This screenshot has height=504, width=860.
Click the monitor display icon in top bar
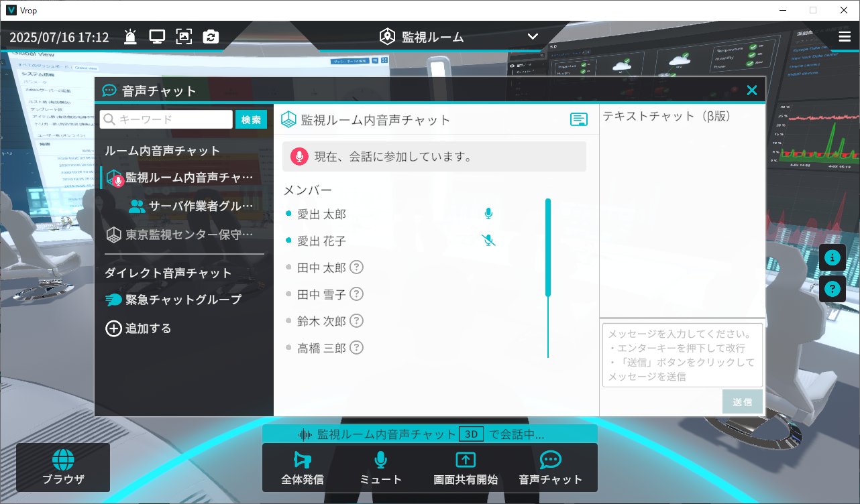click(x=157, y=38)
